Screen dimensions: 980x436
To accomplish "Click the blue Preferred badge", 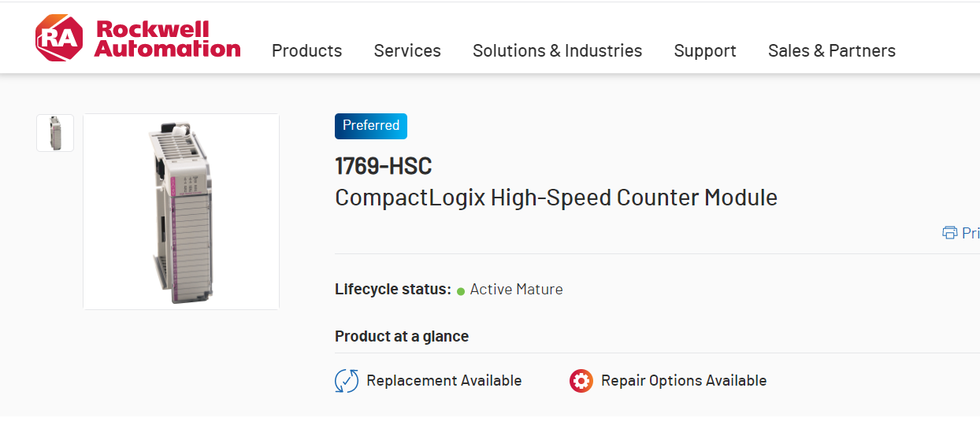I will [371, 126].
